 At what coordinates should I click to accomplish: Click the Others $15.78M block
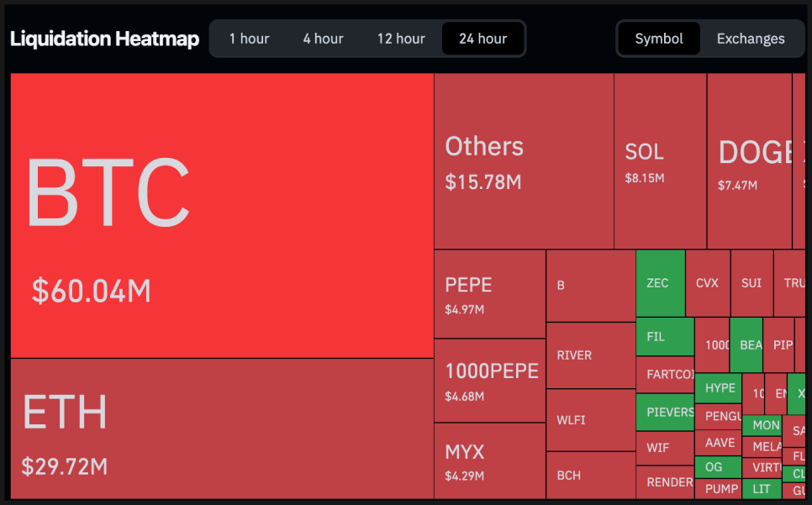523,160
